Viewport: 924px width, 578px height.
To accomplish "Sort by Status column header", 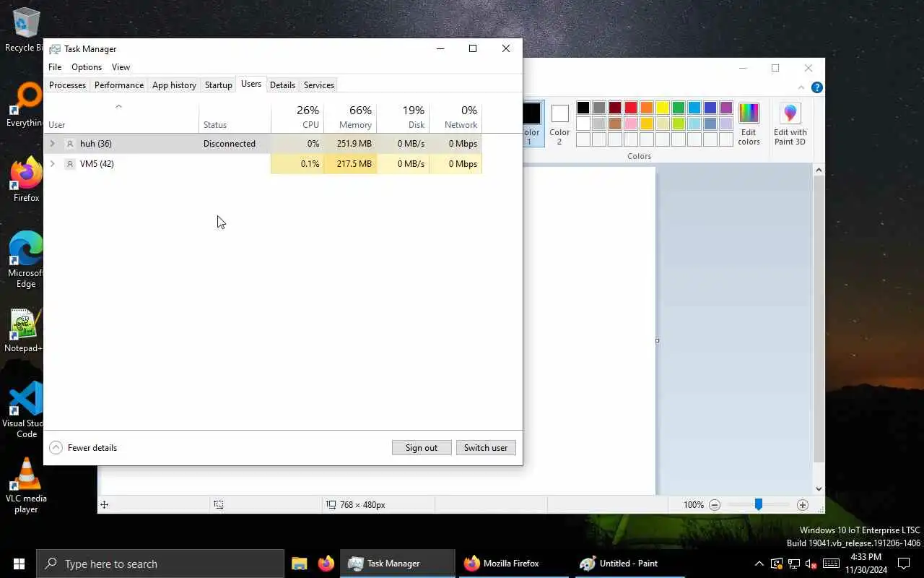I will click(235, 118).
